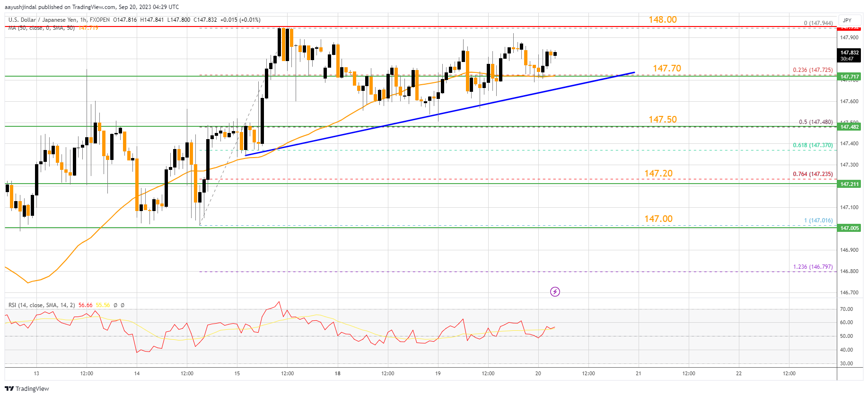Click date label 15 on time axis
This screenshot has width=868, height=397.
pos(237,373)
